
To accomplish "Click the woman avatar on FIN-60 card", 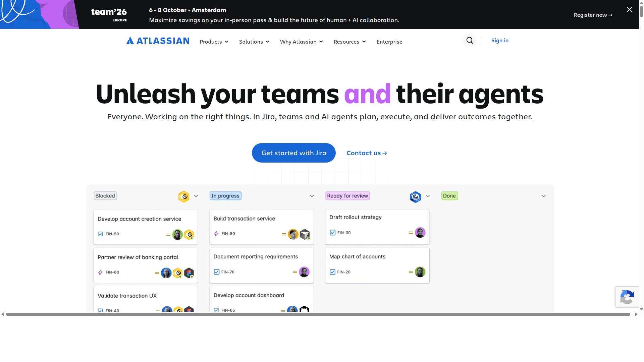I will [166, 273].
